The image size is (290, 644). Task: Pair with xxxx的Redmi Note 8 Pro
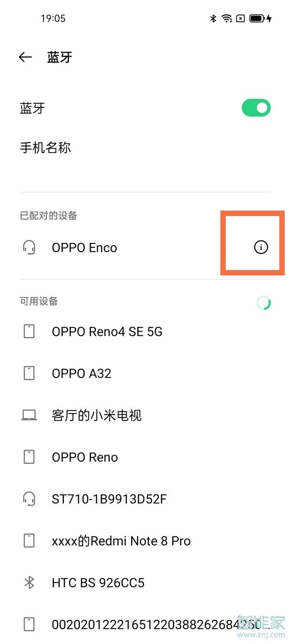pyautogui.click(x=121, y=541)
